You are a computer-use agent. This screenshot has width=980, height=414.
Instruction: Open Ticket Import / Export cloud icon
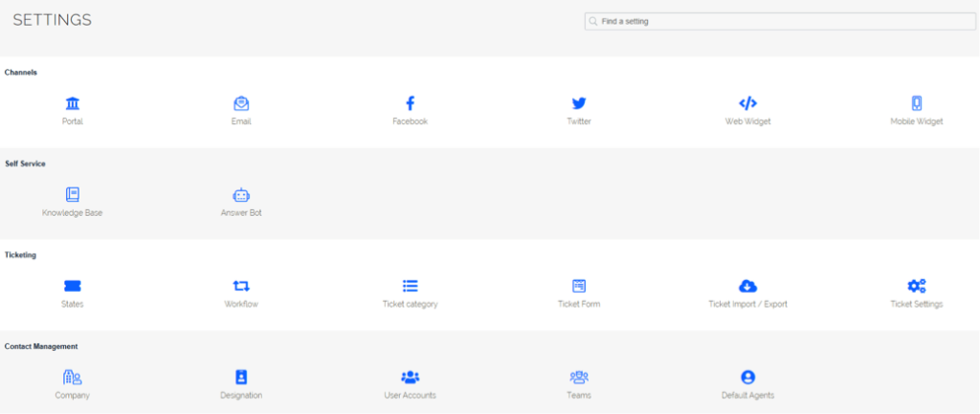tap(747, 286)
